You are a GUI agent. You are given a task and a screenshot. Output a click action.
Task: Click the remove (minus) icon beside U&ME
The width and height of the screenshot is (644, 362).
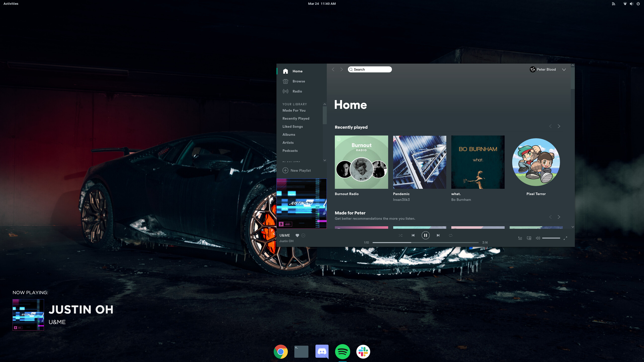pyautogui.click(x=303, y=235)
